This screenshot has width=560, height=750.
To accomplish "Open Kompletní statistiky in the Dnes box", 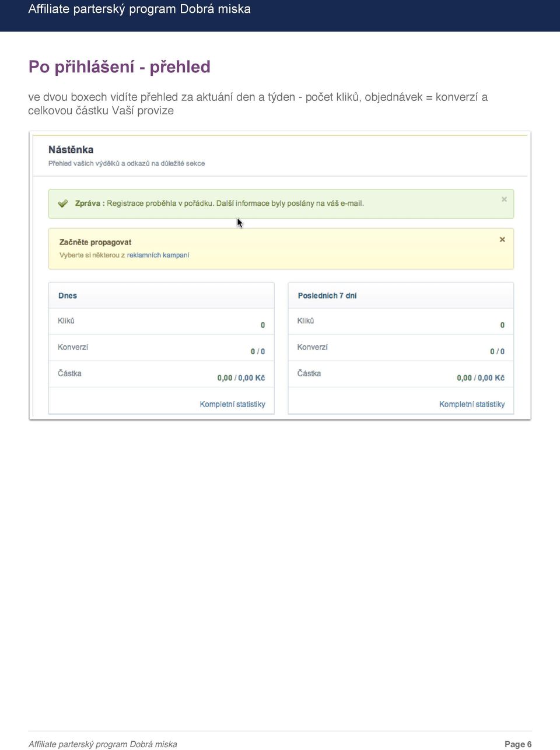I will pos(233,404).
